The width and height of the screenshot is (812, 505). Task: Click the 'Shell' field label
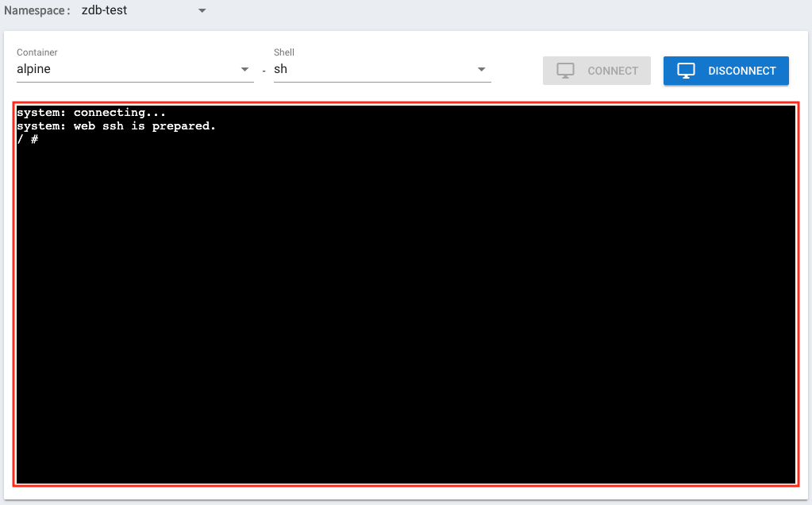(284, 52)
